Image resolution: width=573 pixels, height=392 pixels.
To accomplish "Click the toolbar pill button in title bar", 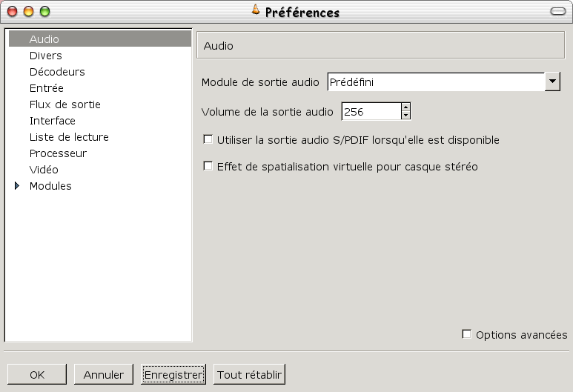I will coord(557,11).
